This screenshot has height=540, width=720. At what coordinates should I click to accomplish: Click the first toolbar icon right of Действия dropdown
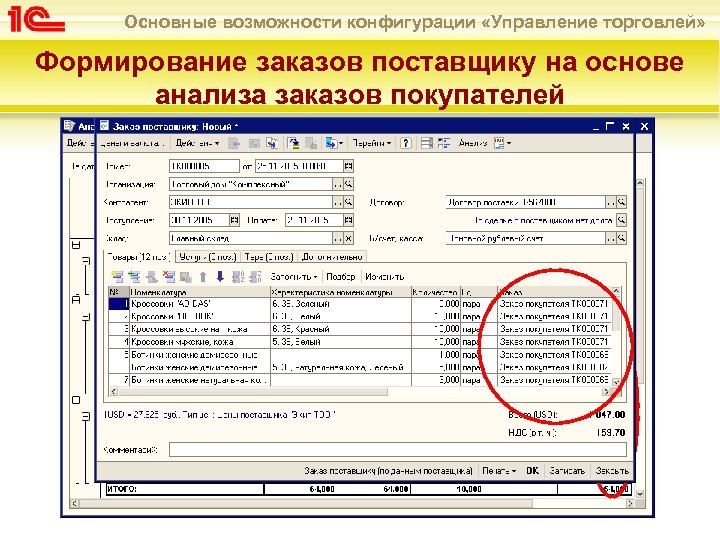tap(234, 143)
